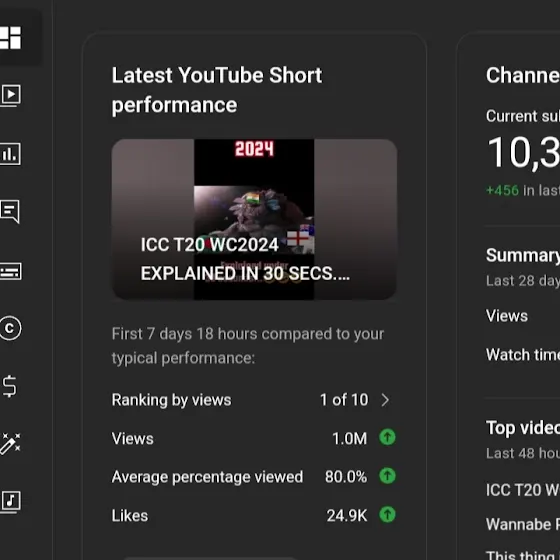Click the Latest YouTube Short performance heading
This screenshot has height=560, width=560.
click(x=217, y=90)
